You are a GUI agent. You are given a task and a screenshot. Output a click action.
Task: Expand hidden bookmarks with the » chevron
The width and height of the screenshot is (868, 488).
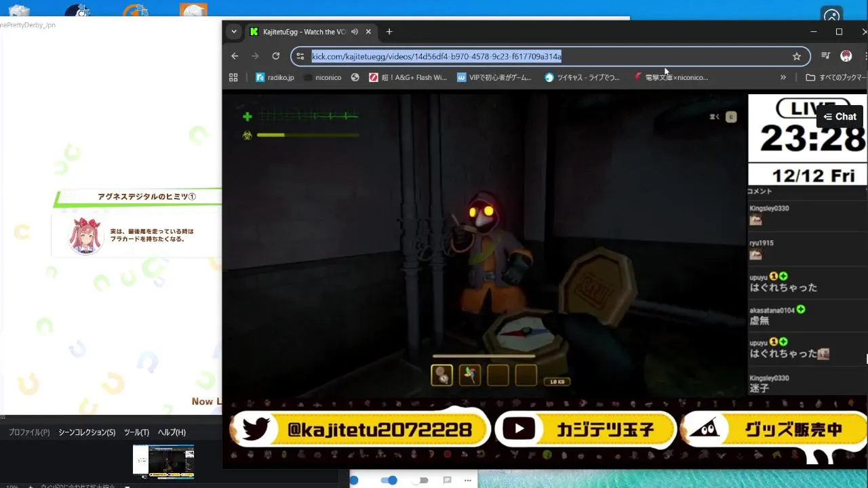pyautogui.click(x=783, y=77)
